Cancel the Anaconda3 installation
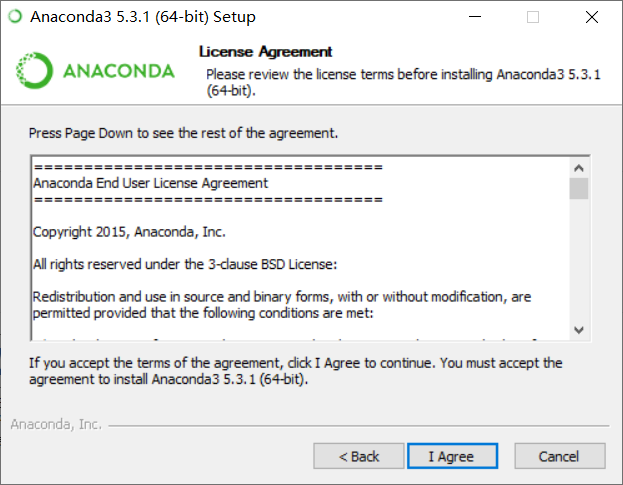 (x=558, y=456)
